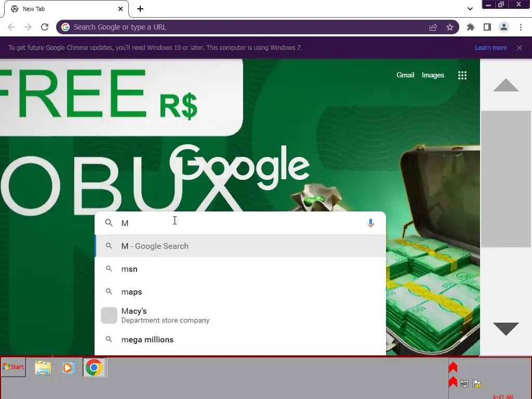The height and width of the screenshot is (399, 532).
Task: Select the New Tab tab
Action: pos(66,9)
